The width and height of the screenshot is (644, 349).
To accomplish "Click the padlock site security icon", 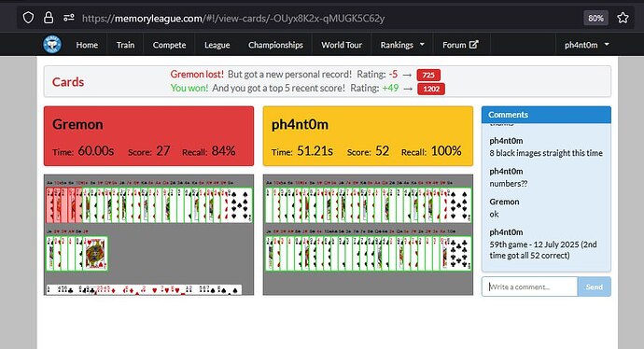I will [49, 18].
